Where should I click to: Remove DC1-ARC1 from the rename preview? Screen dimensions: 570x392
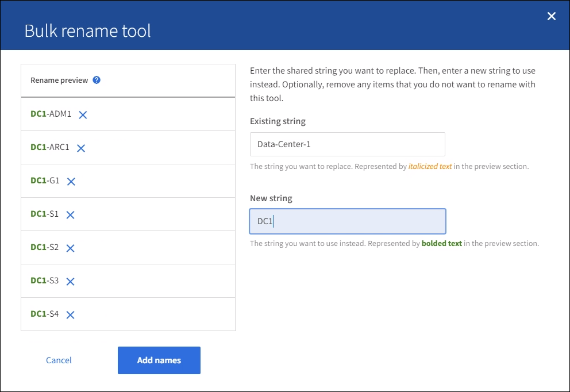[x=81, y=148]
